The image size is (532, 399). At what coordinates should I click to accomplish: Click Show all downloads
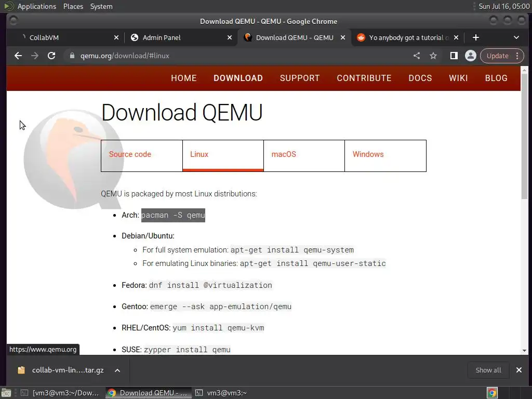pyautogui.click(x=488, y=370)
